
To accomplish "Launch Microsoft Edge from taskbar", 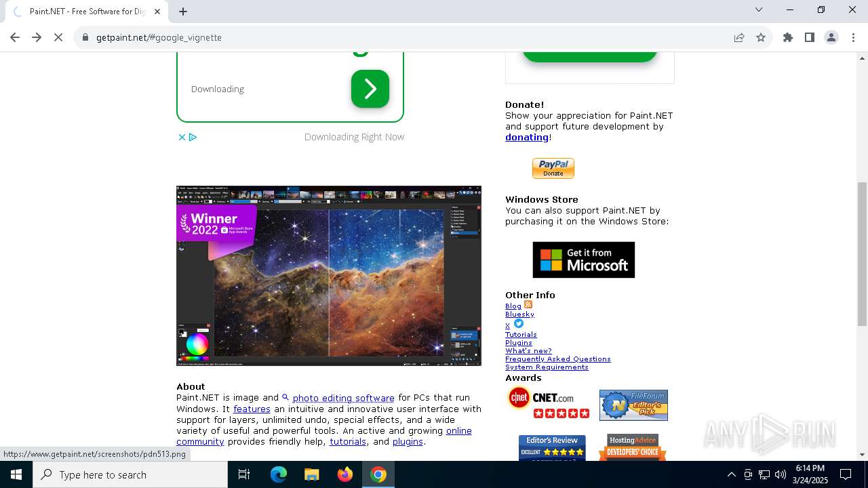I will (x=279, y=474).
